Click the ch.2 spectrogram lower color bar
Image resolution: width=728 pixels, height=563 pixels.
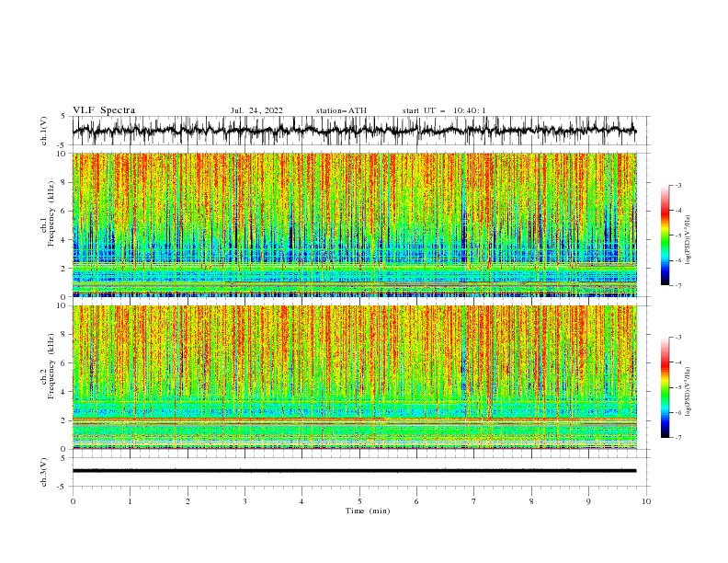tap(665, 387)
